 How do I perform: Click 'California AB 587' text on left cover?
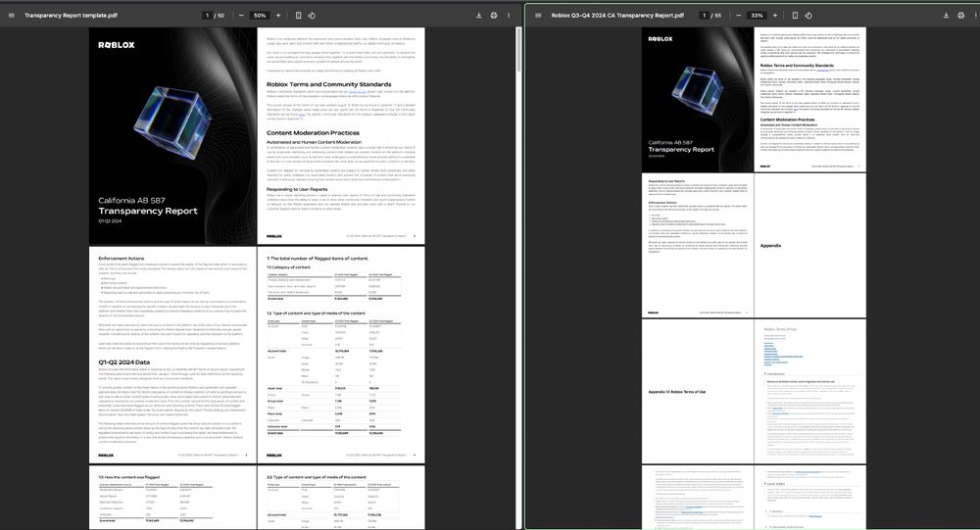tap(131, 201)
